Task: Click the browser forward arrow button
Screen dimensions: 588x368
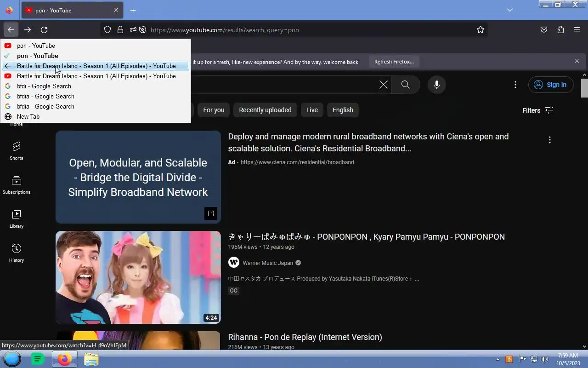Action: click(x=28, y=30)
